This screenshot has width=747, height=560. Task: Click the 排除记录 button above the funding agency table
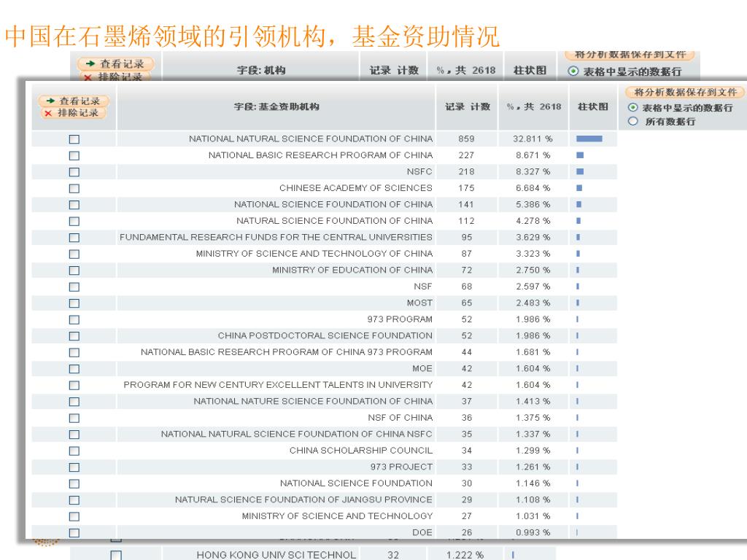74,113
